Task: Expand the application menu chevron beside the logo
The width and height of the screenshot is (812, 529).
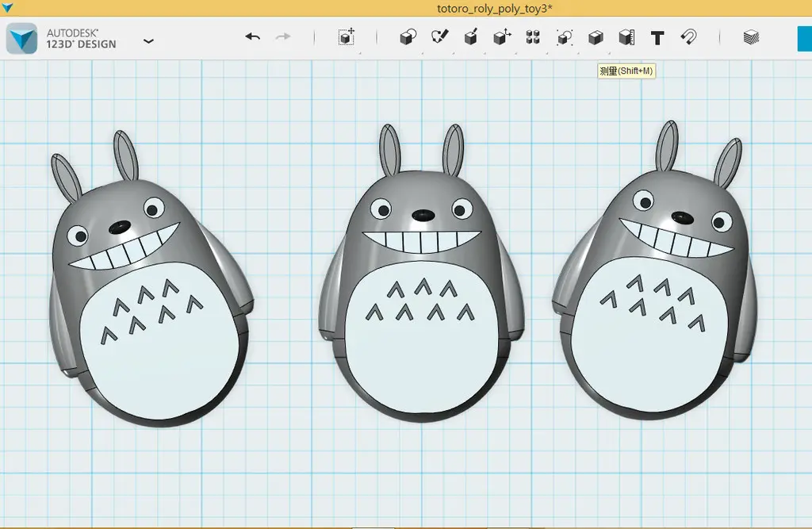Action: click(x=148, y=40)
